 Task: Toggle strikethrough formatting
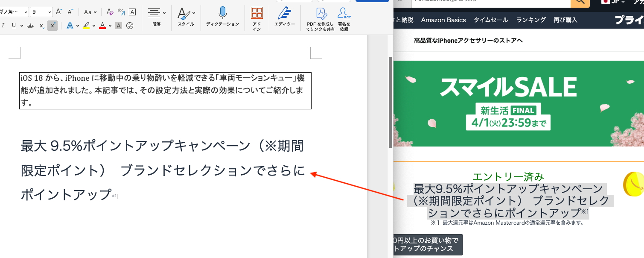(30, 26)
